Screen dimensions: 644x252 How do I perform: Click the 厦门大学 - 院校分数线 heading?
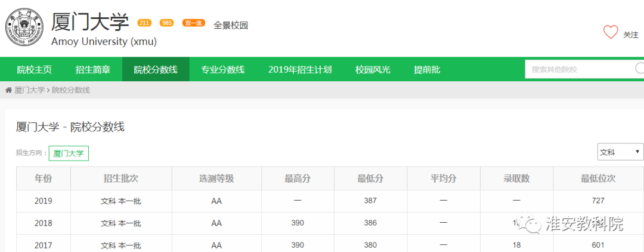[x=70, y=127]
